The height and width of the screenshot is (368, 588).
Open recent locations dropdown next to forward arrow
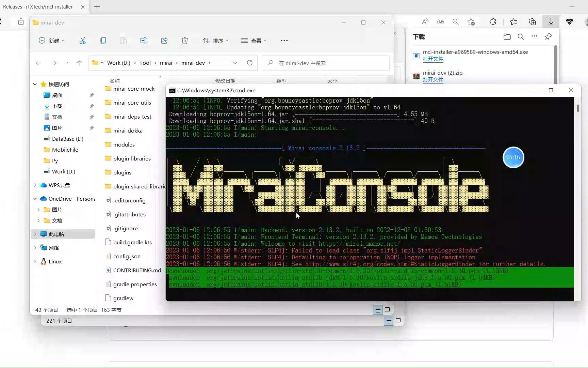pos(67,63)
